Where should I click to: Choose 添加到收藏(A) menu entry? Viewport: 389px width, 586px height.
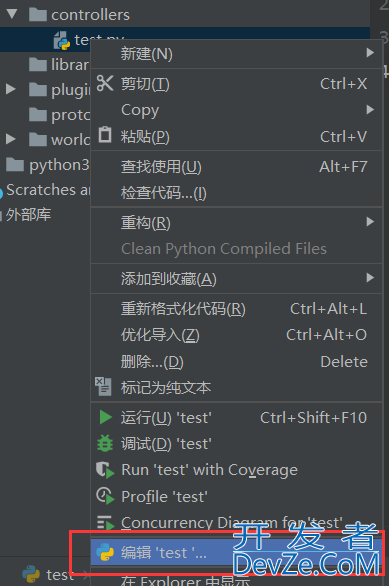(237, 279)
